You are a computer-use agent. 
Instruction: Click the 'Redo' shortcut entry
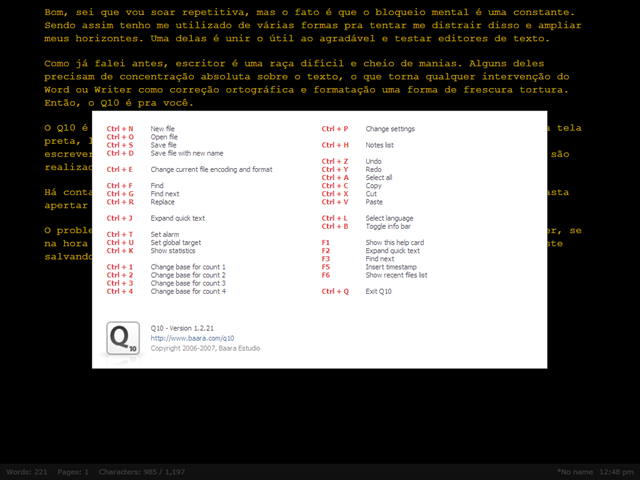pos(373,169)
